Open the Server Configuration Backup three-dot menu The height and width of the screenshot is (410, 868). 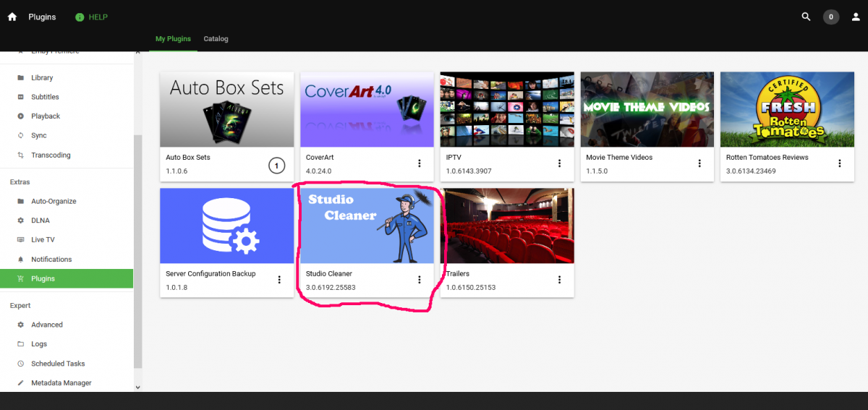pos(279,280)
